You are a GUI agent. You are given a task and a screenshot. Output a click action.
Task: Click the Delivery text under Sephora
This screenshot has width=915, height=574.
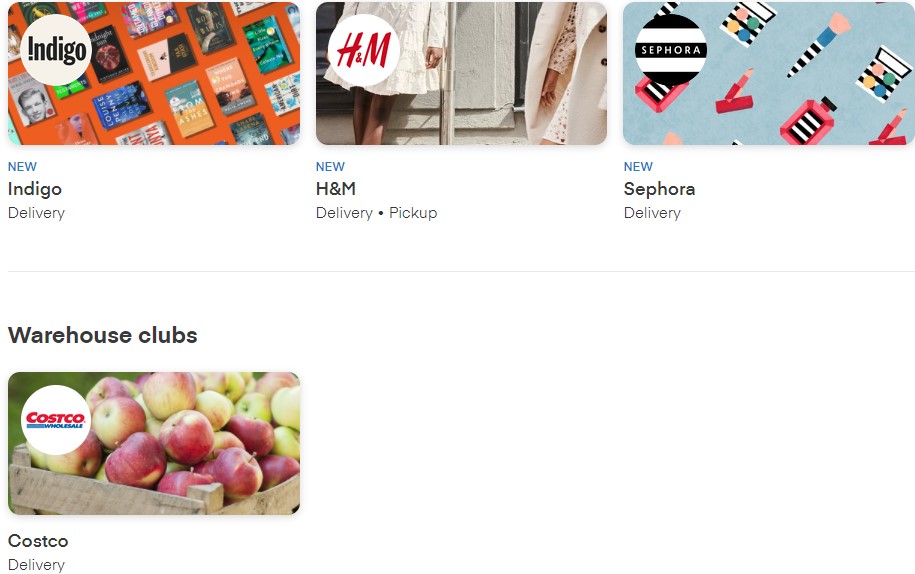coord(652,214)
